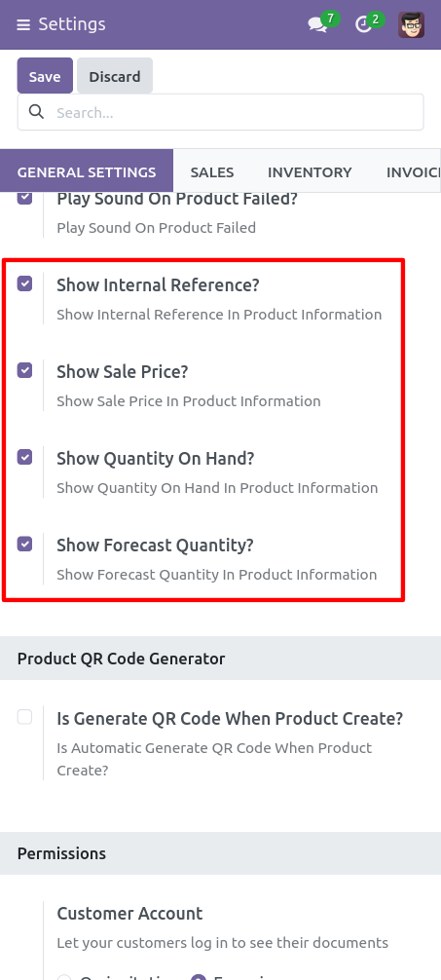
Task: Uncheck Show Internal Reference checkbox
Action: click(24, 283)
